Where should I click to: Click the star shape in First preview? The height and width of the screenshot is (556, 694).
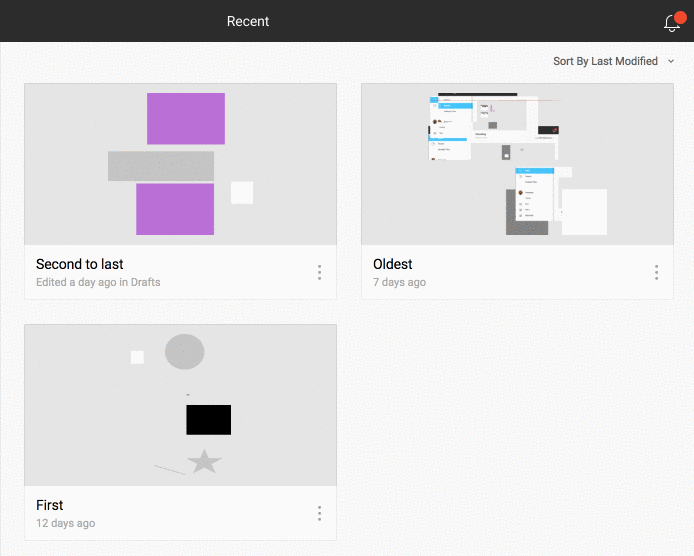(204, 461)
